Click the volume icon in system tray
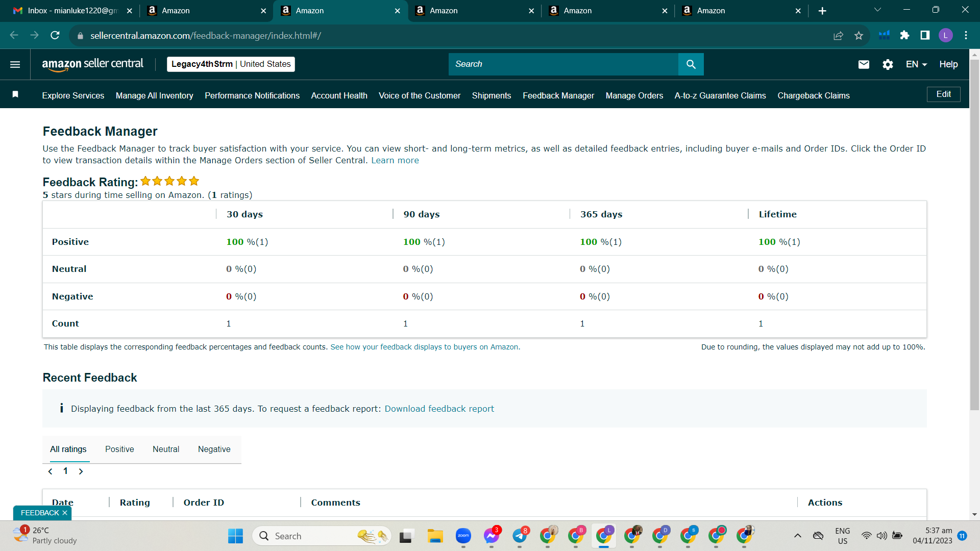980x551 pixels. pos(881,536)
